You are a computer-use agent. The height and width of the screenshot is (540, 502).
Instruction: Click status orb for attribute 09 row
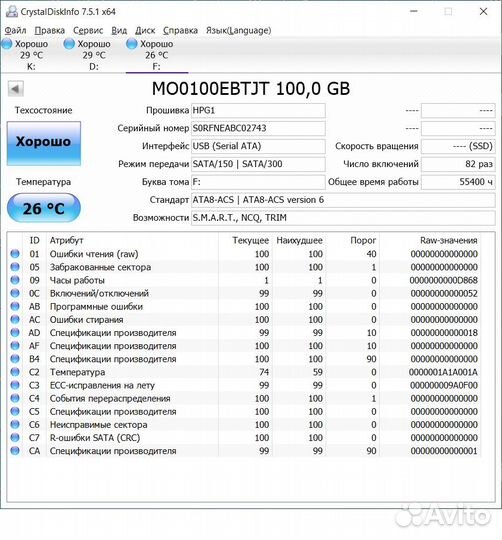(15, 280)
